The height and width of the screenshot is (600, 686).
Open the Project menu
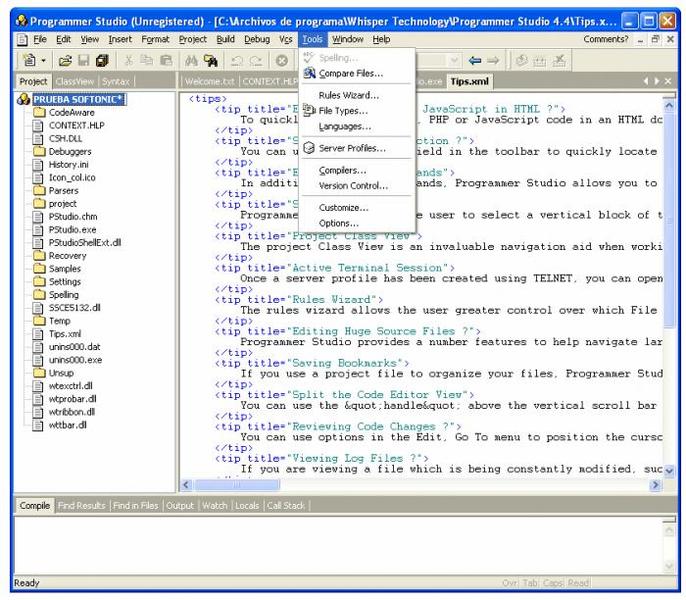[x=192, y=39]
